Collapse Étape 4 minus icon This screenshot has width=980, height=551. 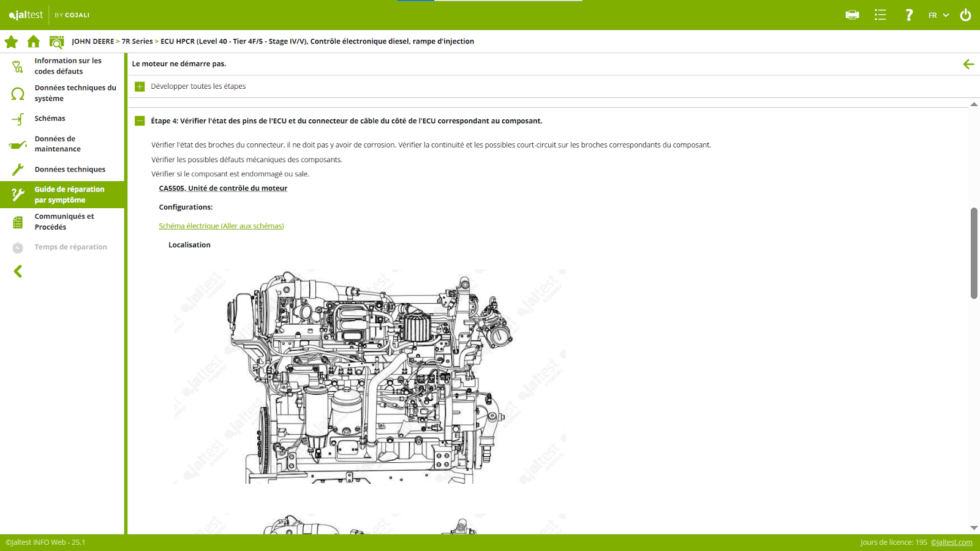(x=140, y=121)
